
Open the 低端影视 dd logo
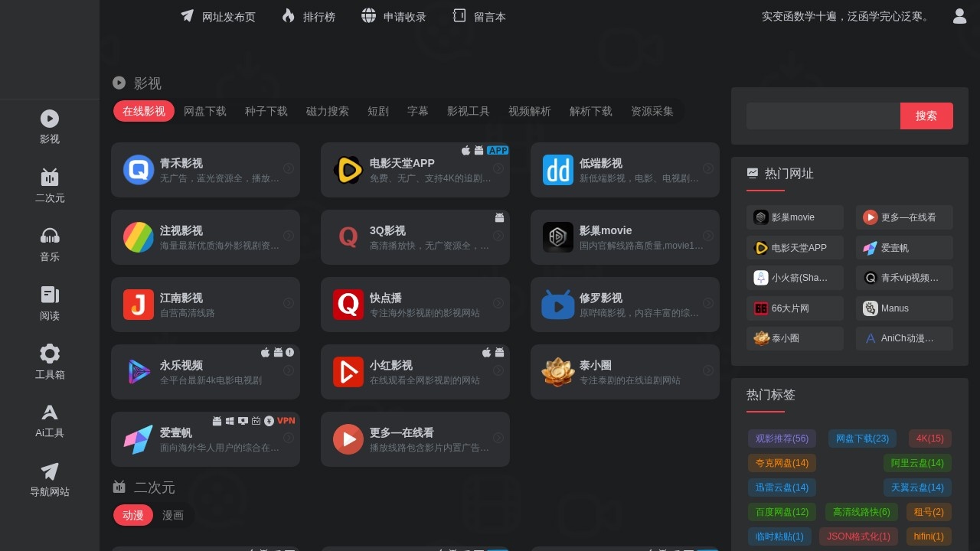pos(558,170)
